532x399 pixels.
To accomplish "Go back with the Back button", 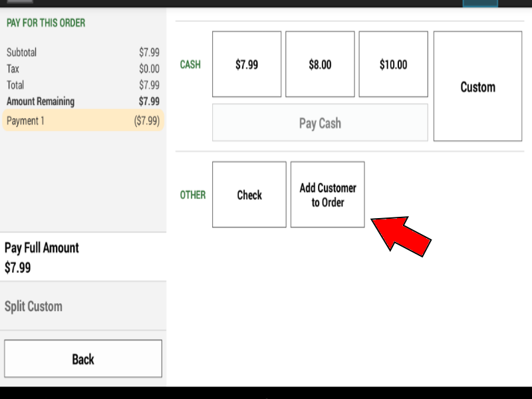I will (x=83, y=358).
